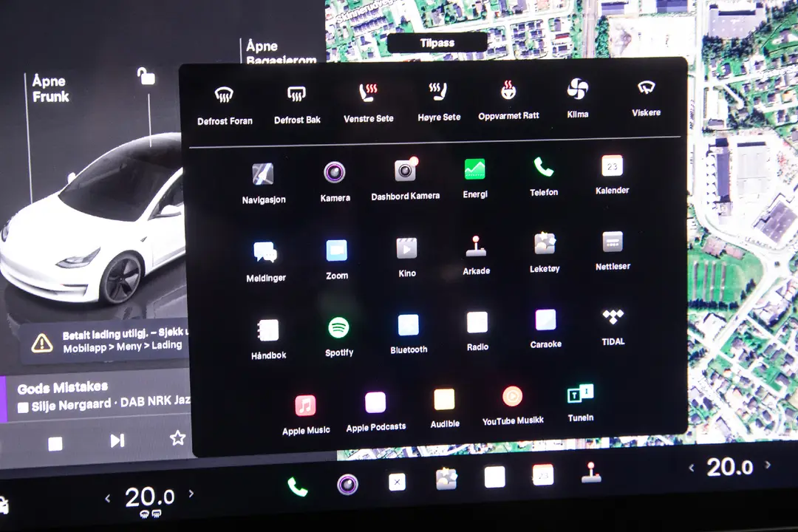Open Leketøy icon in bottom dock
Image resolution: width=798 pixels, height=532 pixels.
click(446, 479)
